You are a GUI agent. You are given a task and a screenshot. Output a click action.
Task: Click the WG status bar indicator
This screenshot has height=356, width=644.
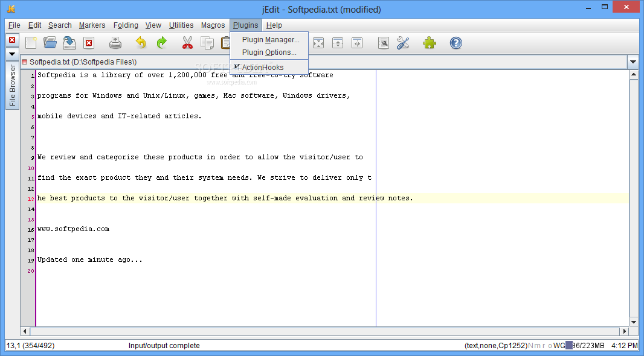[x=559, y=346]
